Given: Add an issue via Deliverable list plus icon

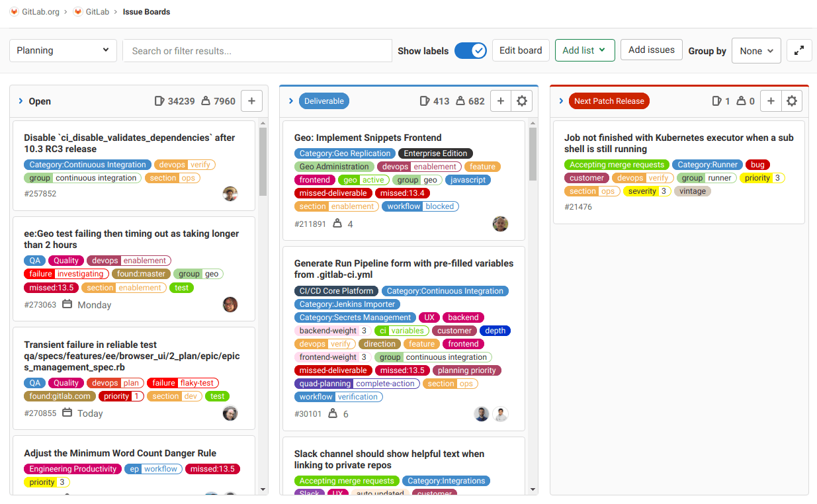Looking at the screenshot, I should tap(501, 101).
